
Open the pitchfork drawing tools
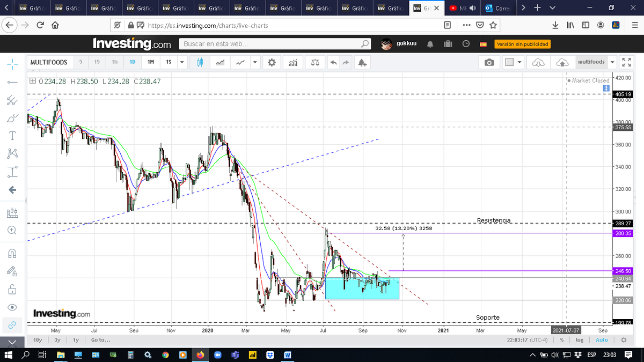coord(12,100)
